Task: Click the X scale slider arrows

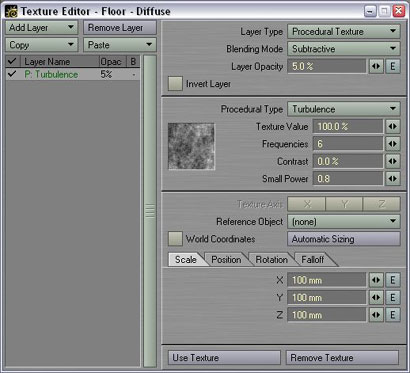Action: 376,280
